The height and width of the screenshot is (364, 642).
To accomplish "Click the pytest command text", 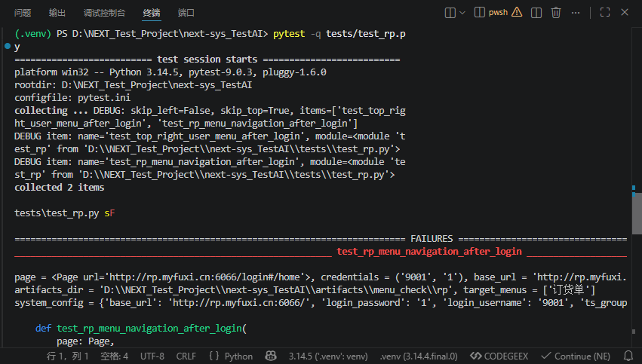I will pyautogui.click(x=289, y=34).
